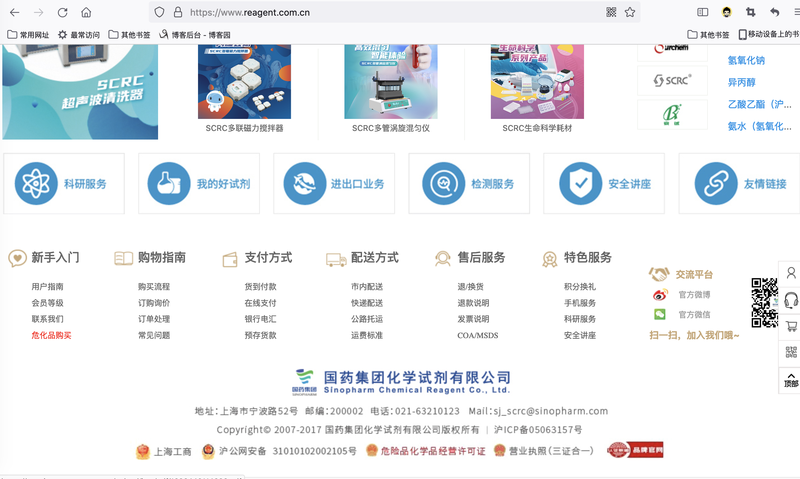This screenshot has height=479, width=800.
Task: Open the 常用网址 bookmark folder
Action: [28, 35]
